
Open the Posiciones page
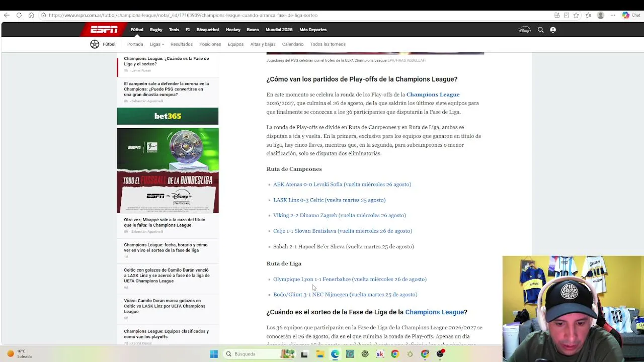(x=210, y=44)
